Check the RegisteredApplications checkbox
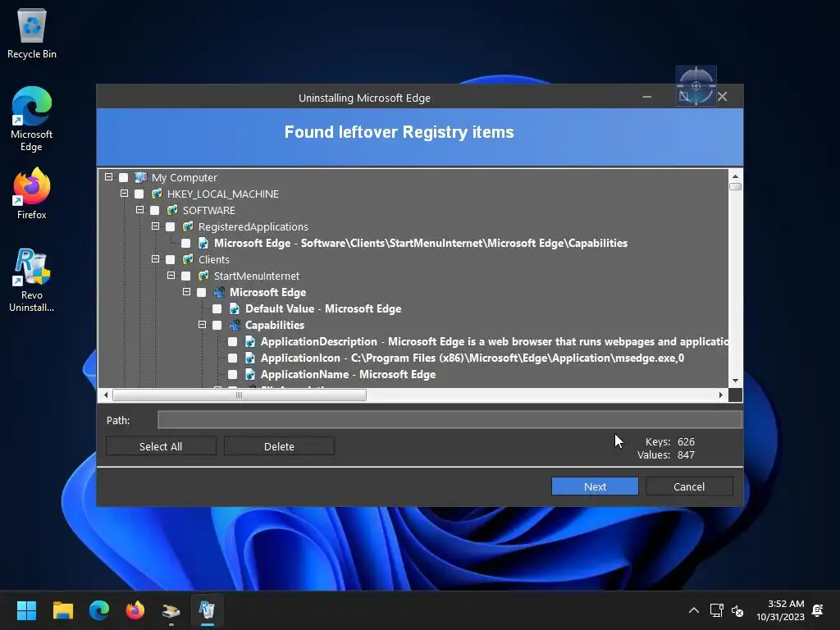 pos(171,226)
